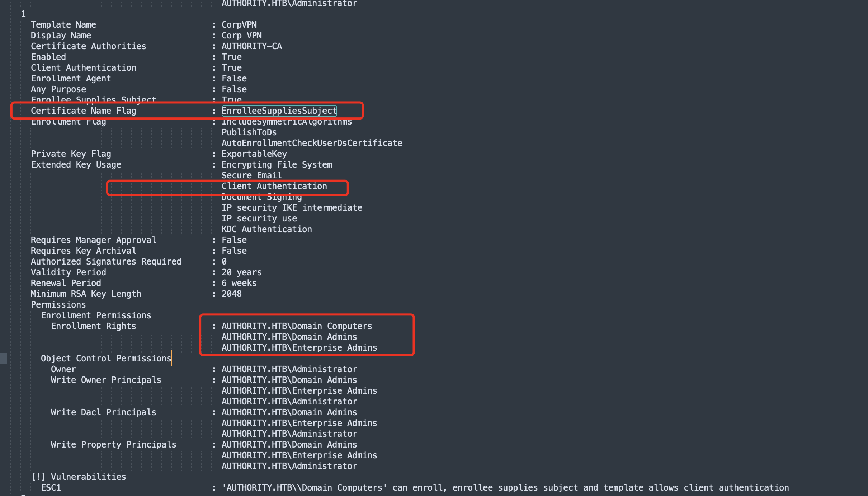This screenshot has height=496, width=868.
Task: Click the Validity Period value 20 years
Action: (x=241, y=272)
